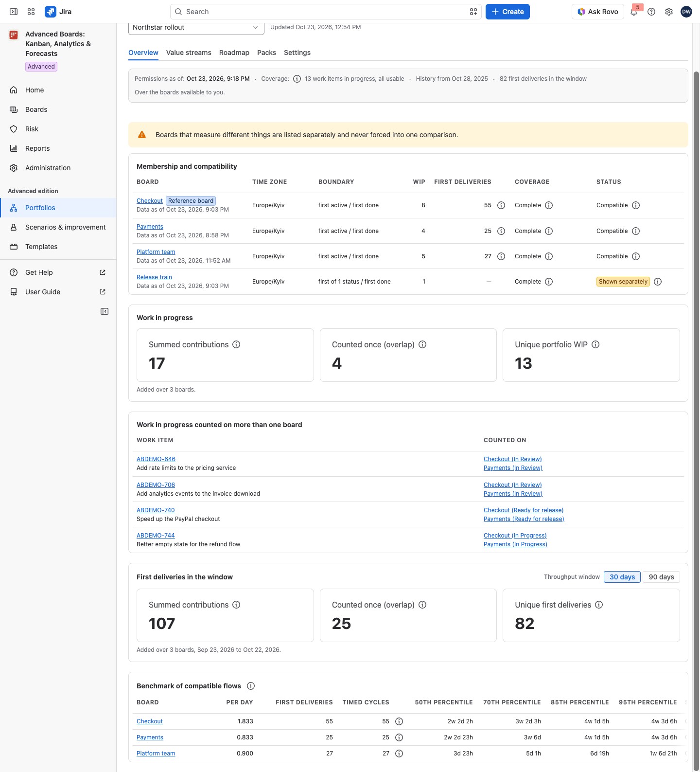Show info for Unique first deliveries
700x772 pixels.
click(599, 605)
